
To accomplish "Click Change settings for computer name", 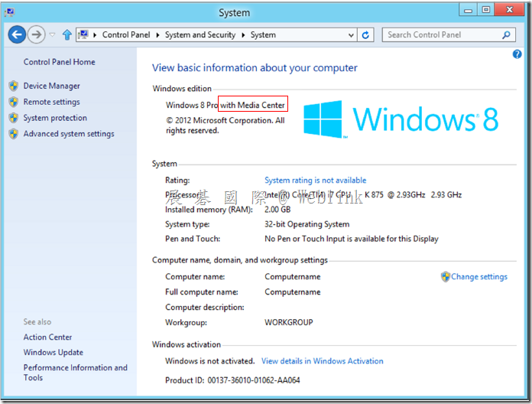I will pos(479,277).
